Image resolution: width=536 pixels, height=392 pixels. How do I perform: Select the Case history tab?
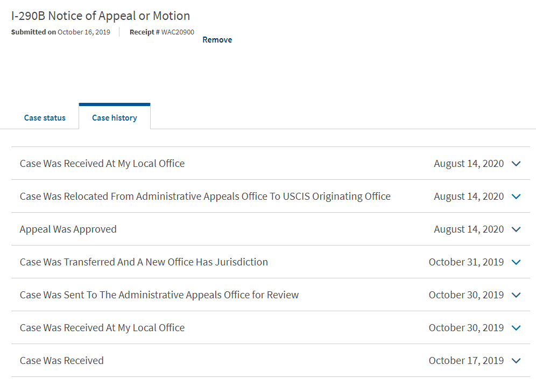click(x=115, y=118)
